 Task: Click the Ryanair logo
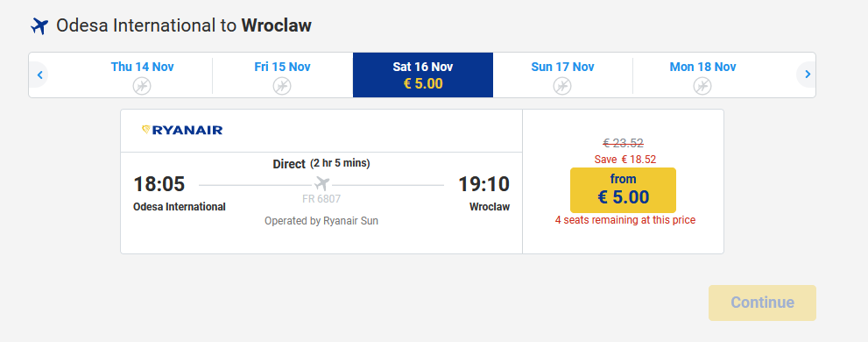tap(182, 131)
